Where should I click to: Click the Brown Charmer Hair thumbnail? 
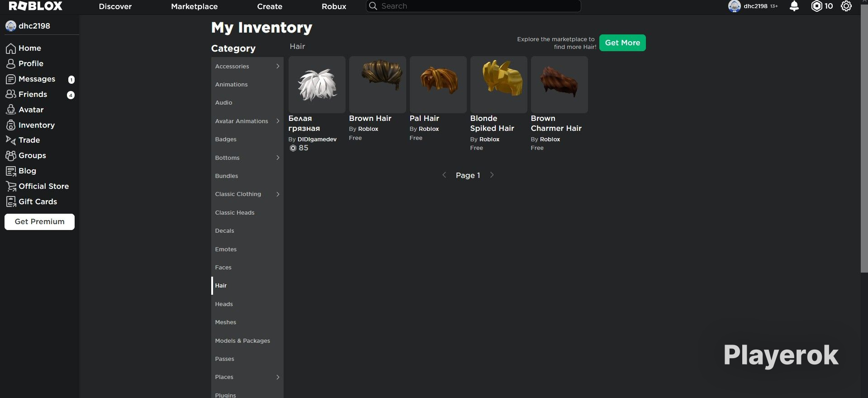560,85
